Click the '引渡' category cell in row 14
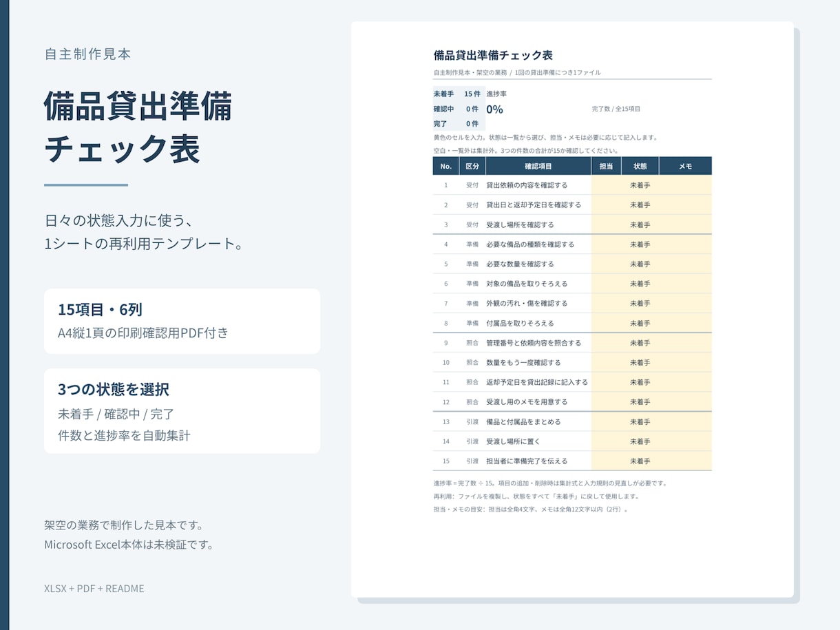Image resolution: width=840 pixels, height=630 pixels. pyautogui.click(x=472, y=441)
